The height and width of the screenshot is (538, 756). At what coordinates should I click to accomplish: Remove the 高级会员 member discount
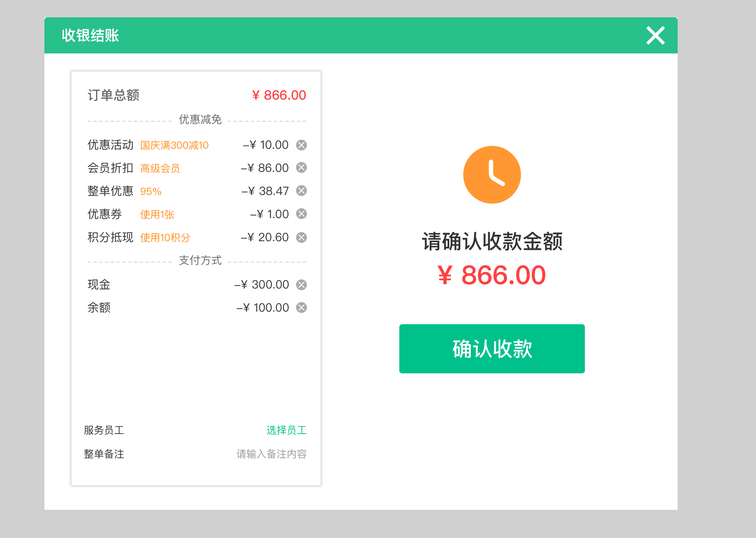(x=302, y=168)
